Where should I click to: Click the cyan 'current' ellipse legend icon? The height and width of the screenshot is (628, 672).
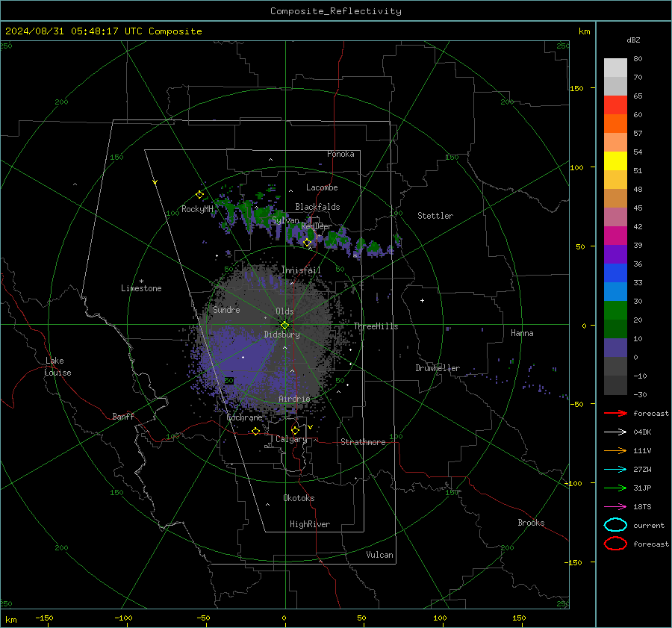615,525
